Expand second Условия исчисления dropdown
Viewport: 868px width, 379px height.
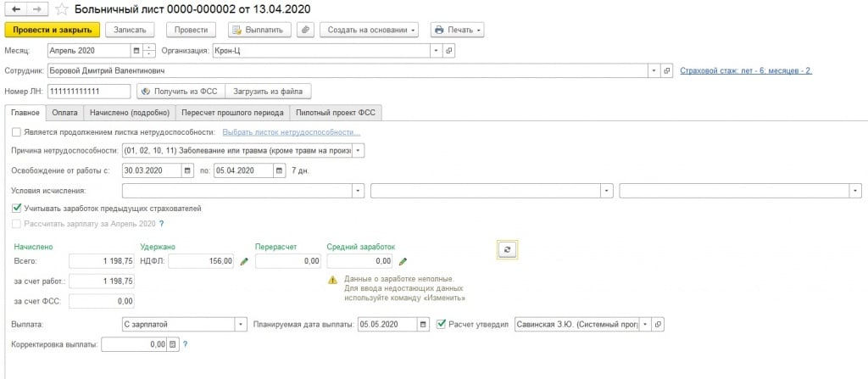(608, 191)
